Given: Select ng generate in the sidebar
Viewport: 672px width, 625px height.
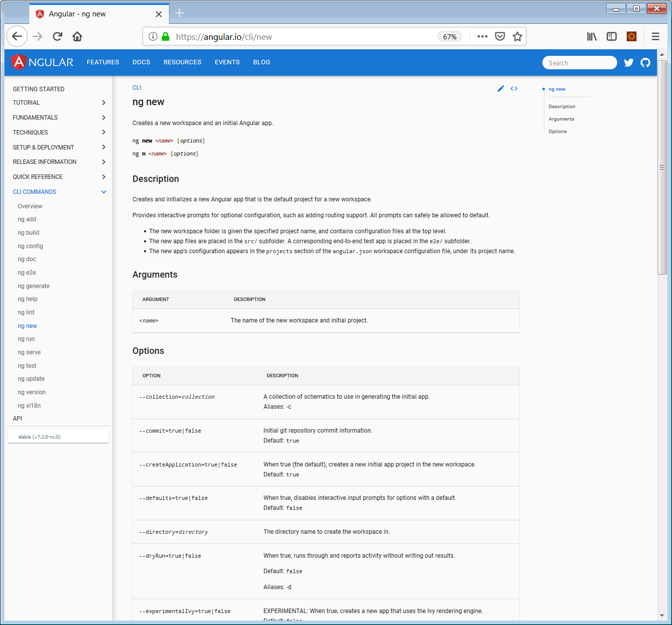Looking at the screenshot, I should 33,286.
